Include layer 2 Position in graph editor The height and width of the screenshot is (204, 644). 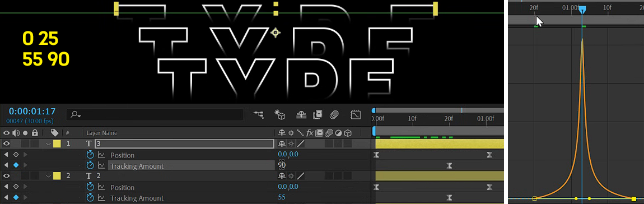(101, 187)
